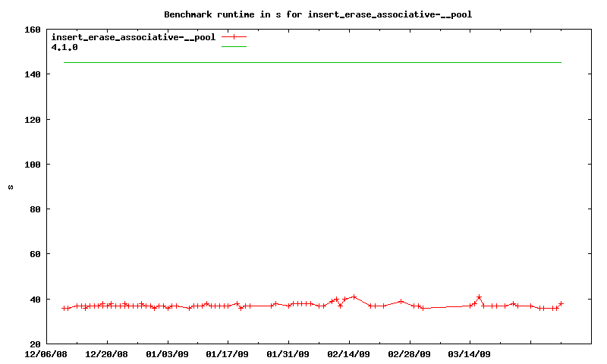Select the 160 y-axis tick label
Viewport: 607px width, 364px height.
(32, 30)
